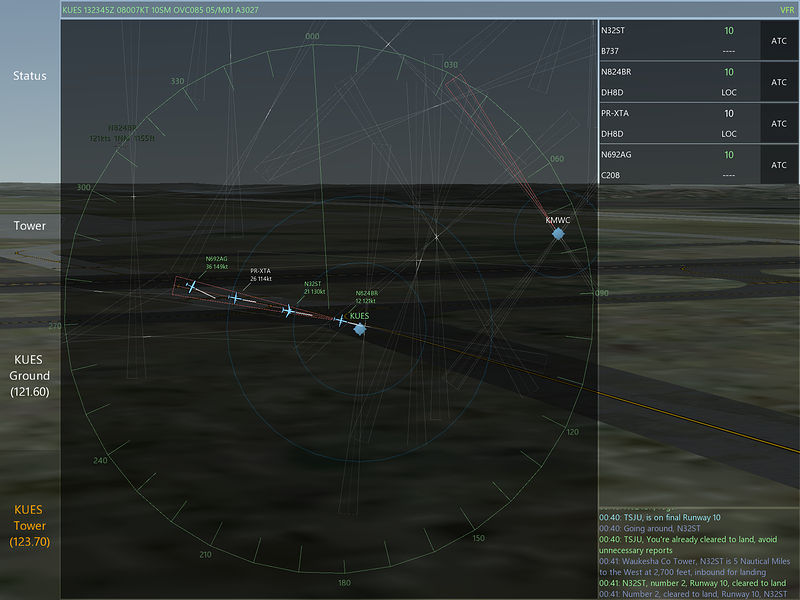Switch to KUES Ground frequency 121.60

point(30,376)
